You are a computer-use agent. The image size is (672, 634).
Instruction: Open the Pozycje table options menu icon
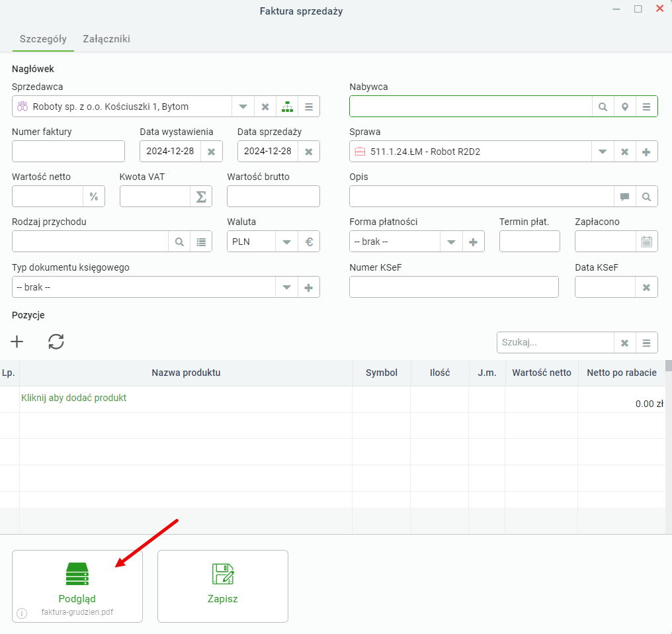tap(647, 343)
